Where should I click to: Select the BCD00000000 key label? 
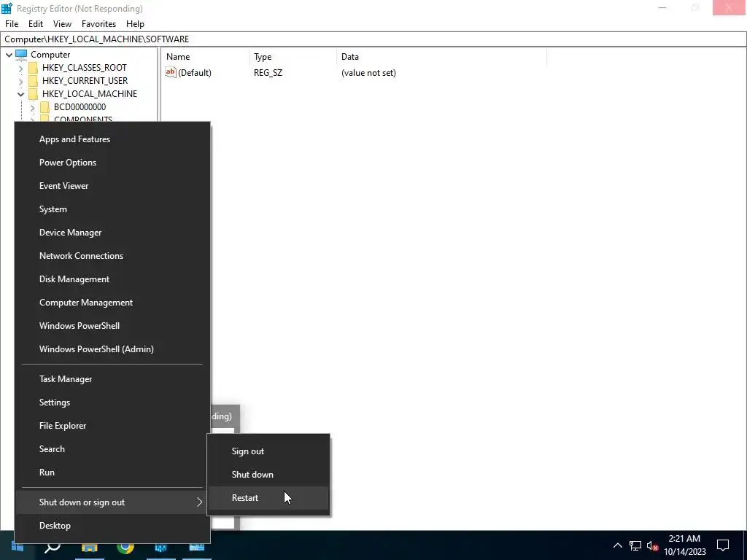[80, 106]
